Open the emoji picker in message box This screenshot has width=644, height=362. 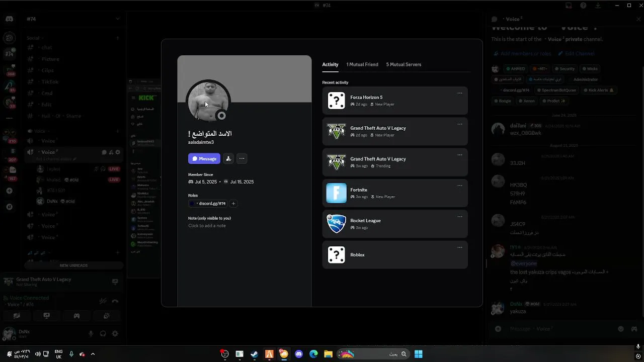[x=621, y=328]
